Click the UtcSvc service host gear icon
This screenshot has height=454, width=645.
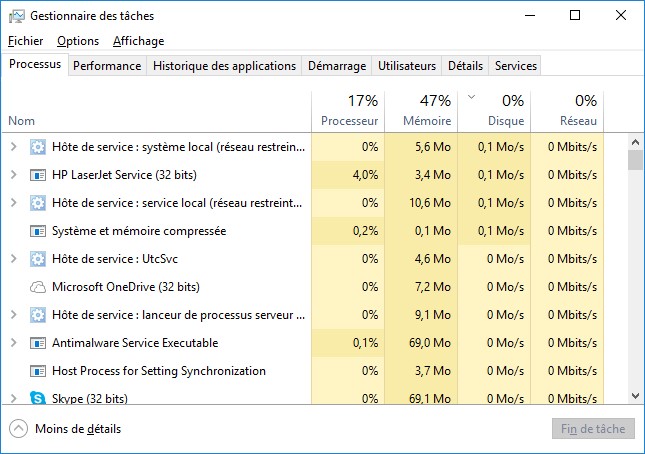pos(38,259)
